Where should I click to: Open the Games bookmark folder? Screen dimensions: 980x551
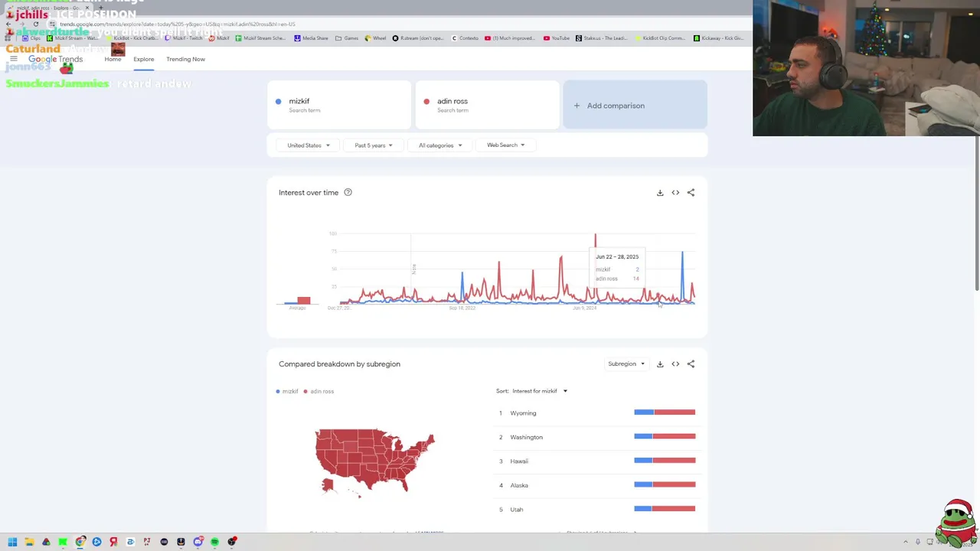(x=347, y=37)
